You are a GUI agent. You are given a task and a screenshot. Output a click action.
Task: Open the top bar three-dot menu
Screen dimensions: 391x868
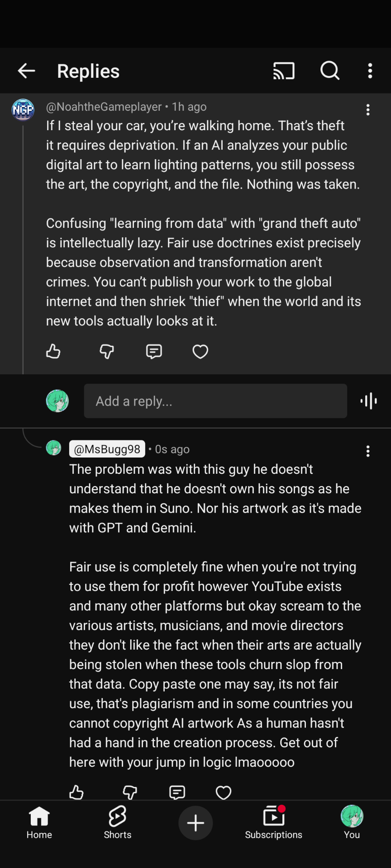370,71
